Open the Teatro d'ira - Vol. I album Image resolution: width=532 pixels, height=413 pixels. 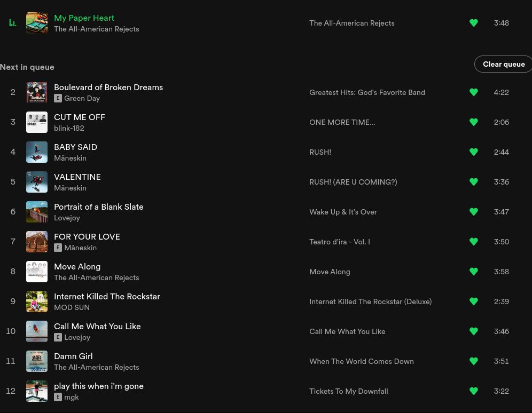pyautogui.click(x=339, y=242)
